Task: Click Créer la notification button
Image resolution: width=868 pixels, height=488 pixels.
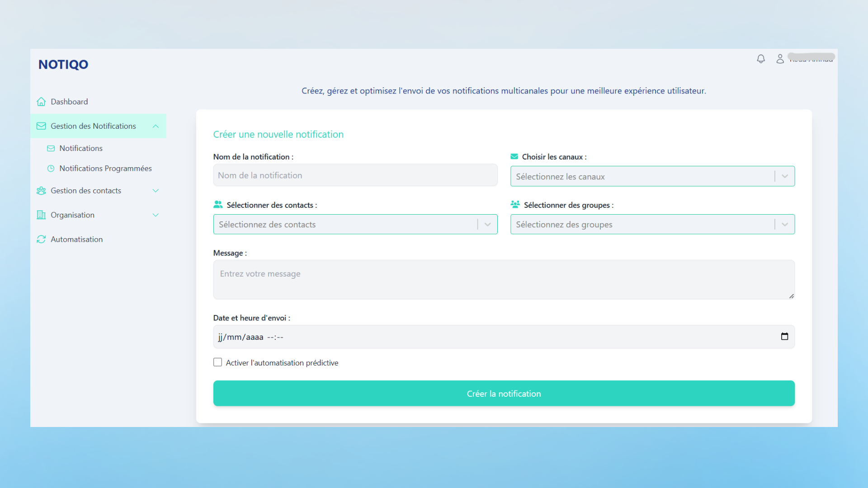Action: [x=504, y=394]
